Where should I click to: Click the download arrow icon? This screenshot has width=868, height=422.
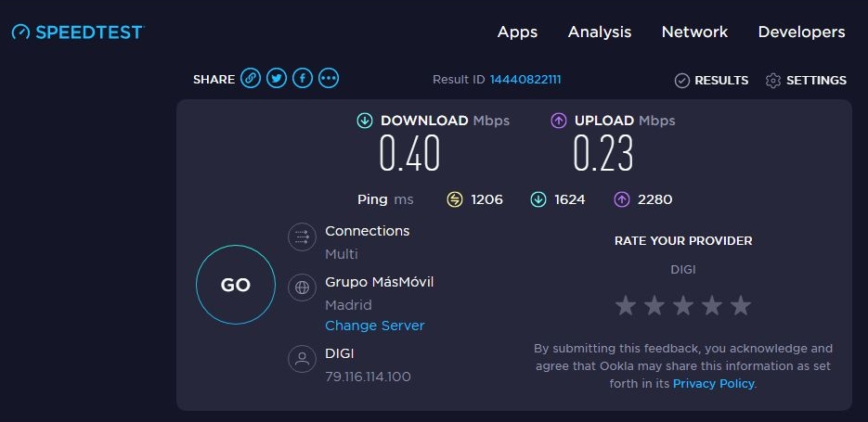click(x=365, y=121)
